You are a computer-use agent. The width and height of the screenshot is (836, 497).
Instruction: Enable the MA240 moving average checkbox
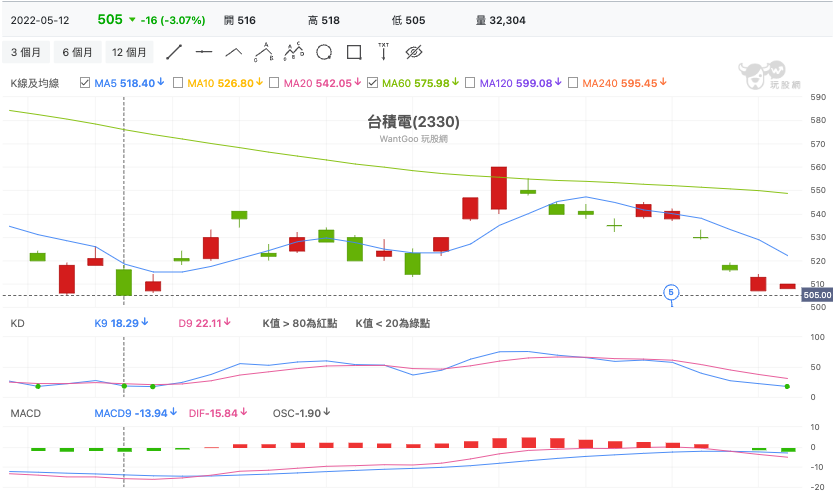(x=573, y=83)
